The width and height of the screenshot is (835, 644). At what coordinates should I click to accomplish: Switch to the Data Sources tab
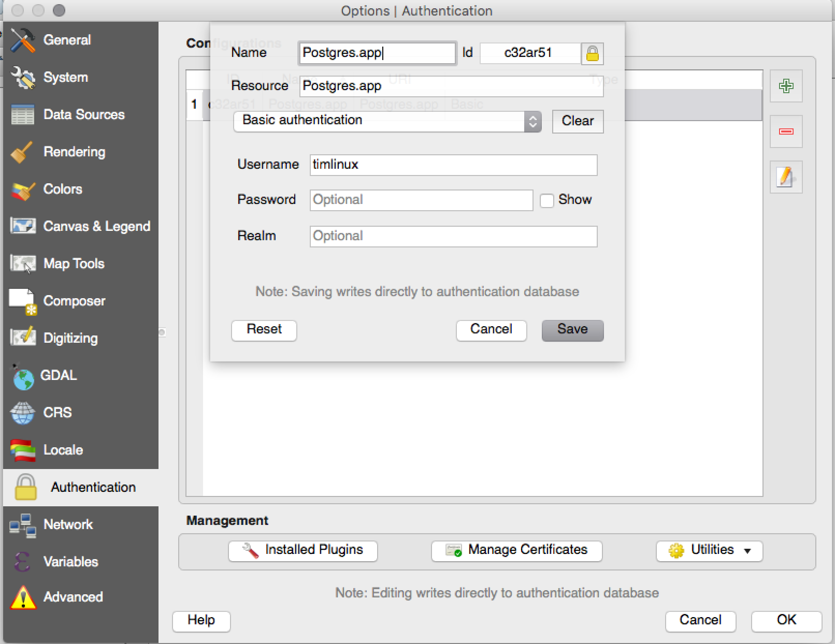[x=84, y=114]
